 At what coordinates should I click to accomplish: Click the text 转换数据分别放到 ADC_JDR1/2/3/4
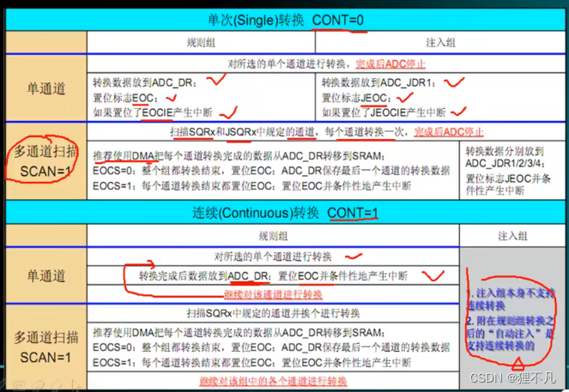click(505, 157)
